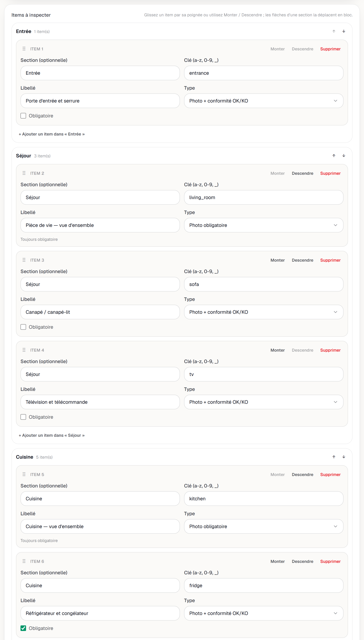Check Obligatoire for the entrance item
The image size is (364, 640).
click(23, 116)
